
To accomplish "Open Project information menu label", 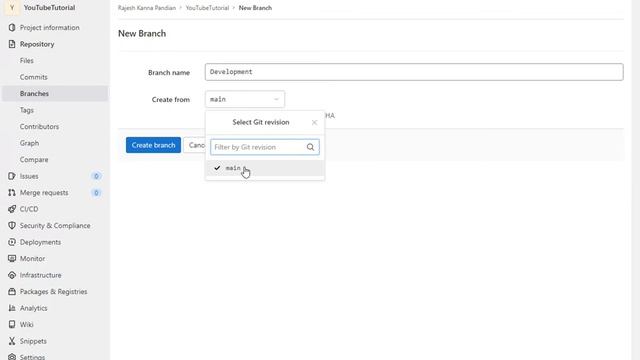I will coord(50,28).
